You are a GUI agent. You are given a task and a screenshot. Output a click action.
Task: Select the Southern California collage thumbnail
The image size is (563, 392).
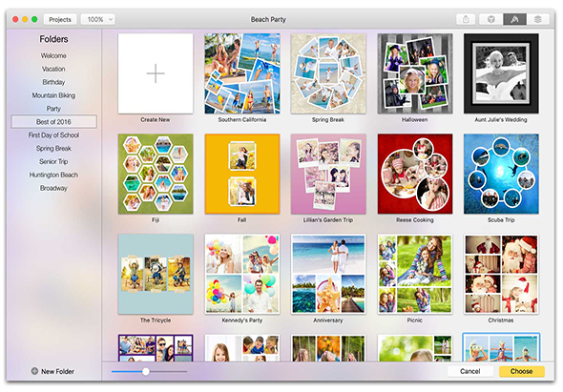pyautogui.click(x=242, y=73)
